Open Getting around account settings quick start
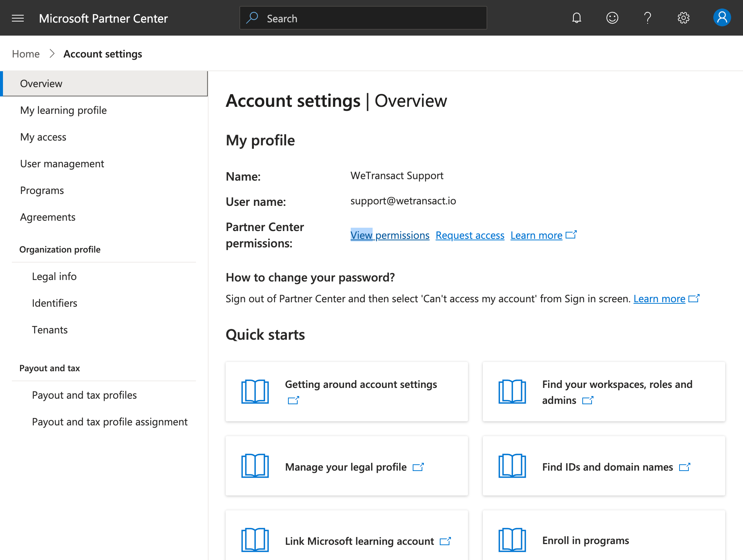Image resolution: width=743 pixels, height=560 pixels. 347,392
